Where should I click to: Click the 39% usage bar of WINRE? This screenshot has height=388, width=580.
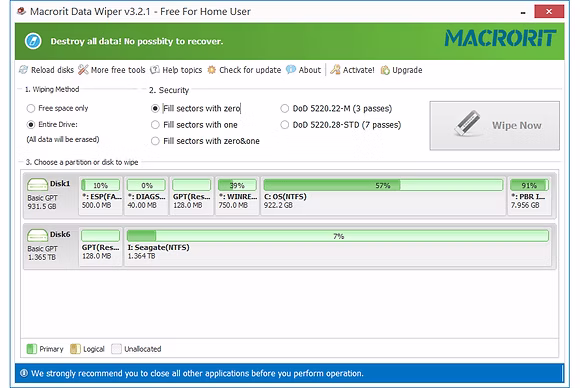click(x=237, y=185)
